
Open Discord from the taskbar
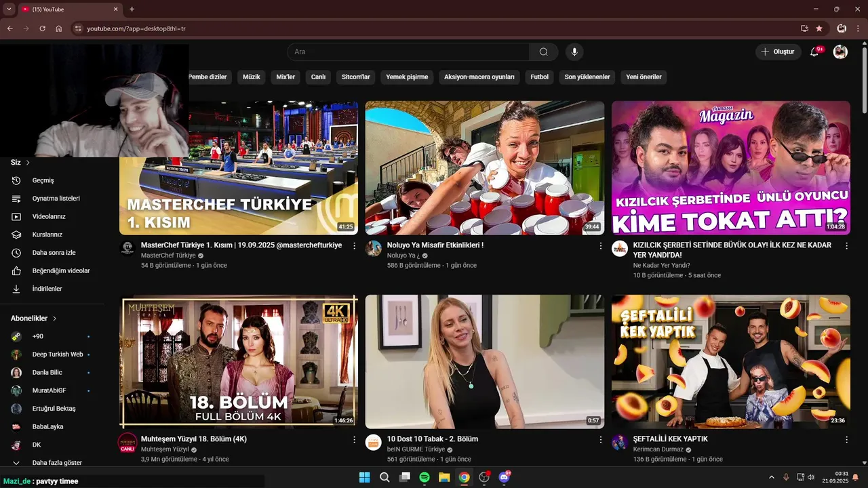(x=504, y=477)
